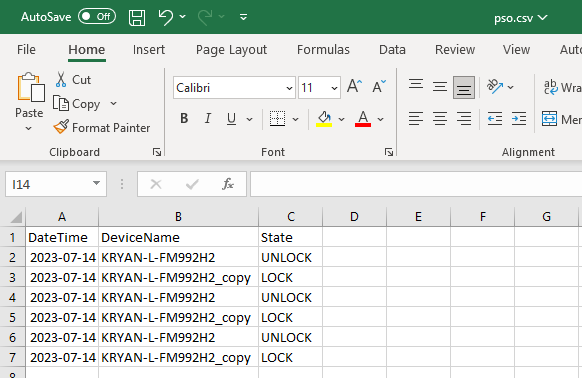Click the Merge & Center button
The image size is (582, 378).
(561, 119)
